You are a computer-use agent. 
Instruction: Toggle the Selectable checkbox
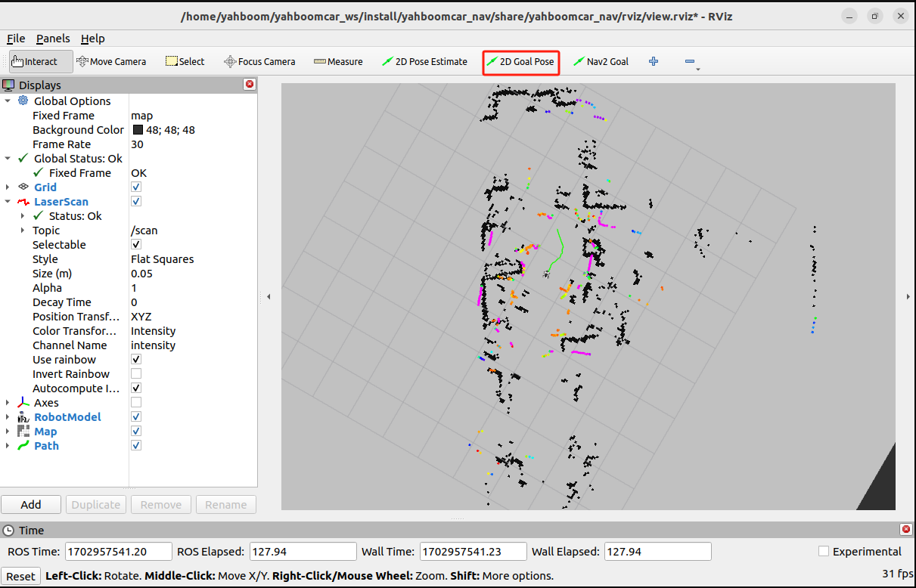point(136,245)
